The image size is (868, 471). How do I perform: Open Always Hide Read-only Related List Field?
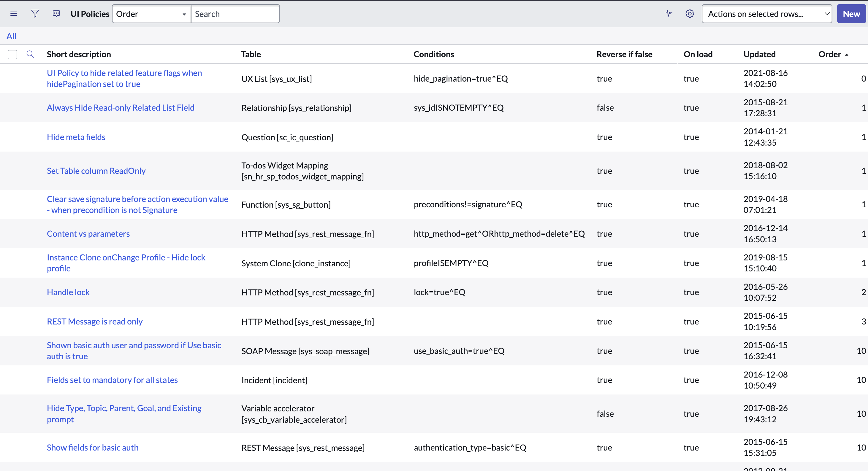pos(120,107)
